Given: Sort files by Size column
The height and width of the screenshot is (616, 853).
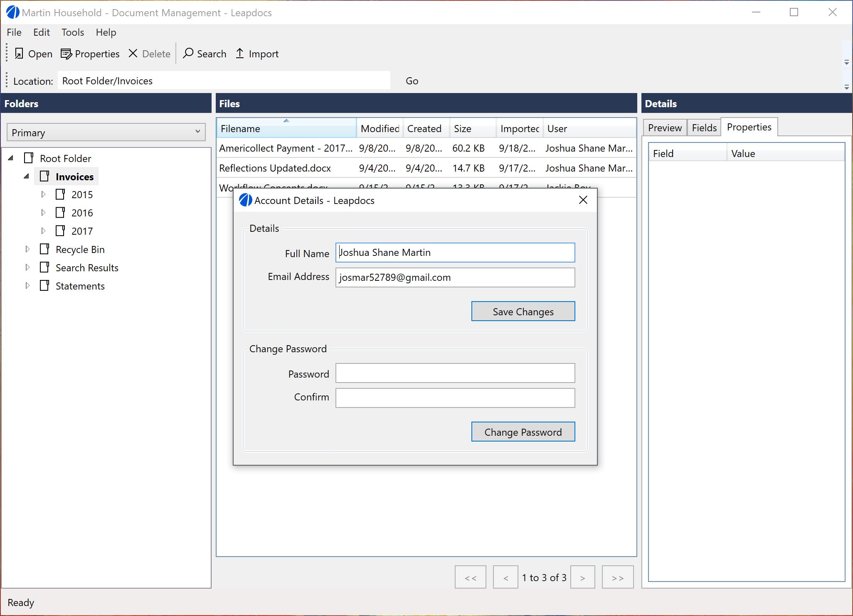Looking at the screenshot, I should [x=473, y=128].
